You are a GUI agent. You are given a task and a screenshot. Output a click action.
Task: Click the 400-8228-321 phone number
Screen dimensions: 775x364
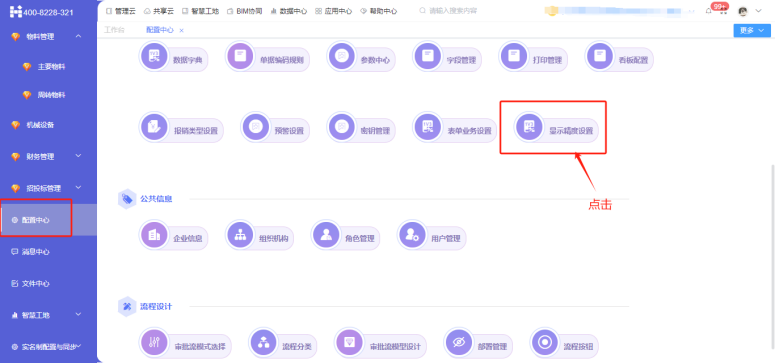48,12
